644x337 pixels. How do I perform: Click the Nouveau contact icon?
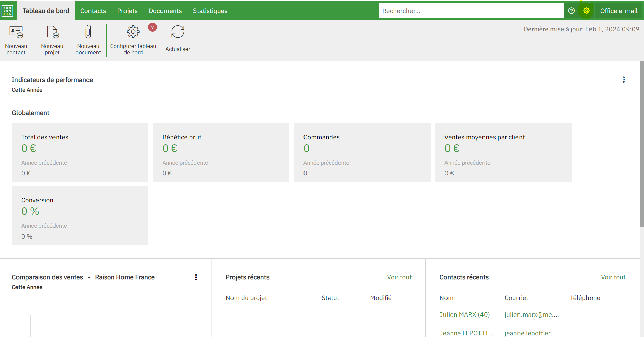[16, 32]
